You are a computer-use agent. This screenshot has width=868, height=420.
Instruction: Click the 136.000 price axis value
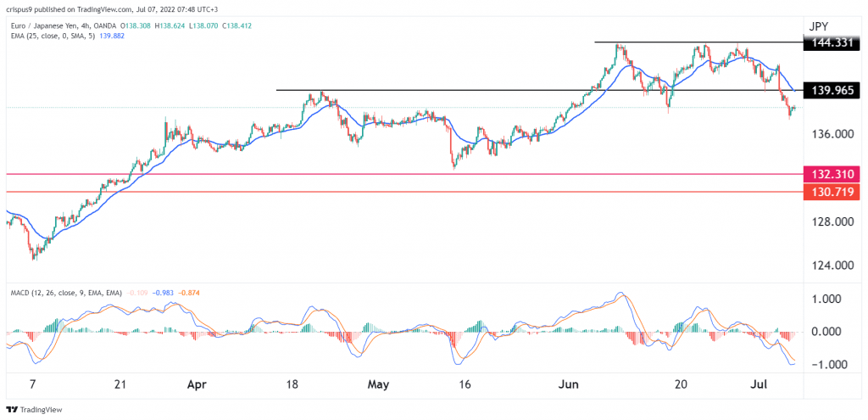[x=834, y=135]
